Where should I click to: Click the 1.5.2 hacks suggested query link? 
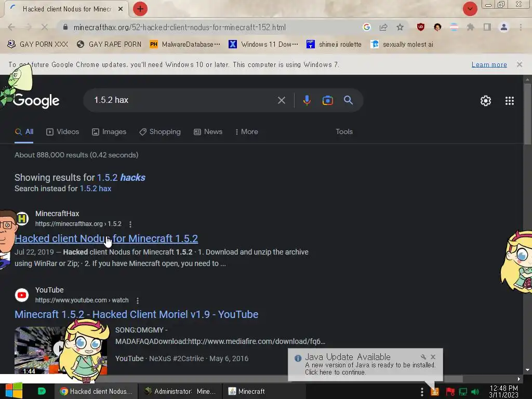pos(121,178)
